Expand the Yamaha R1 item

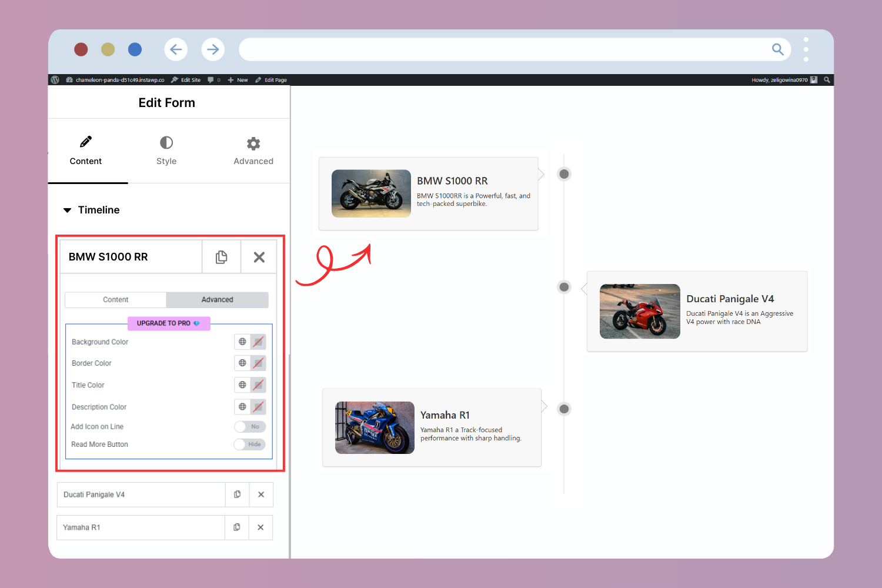pos(141,527)
